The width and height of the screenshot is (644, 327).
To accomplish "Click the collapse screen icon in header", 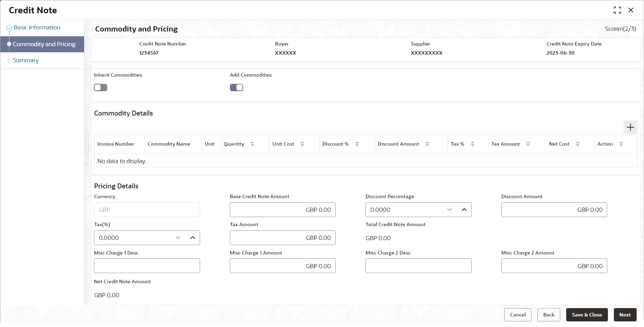I will pyautogui.click(x=617, y=10).
